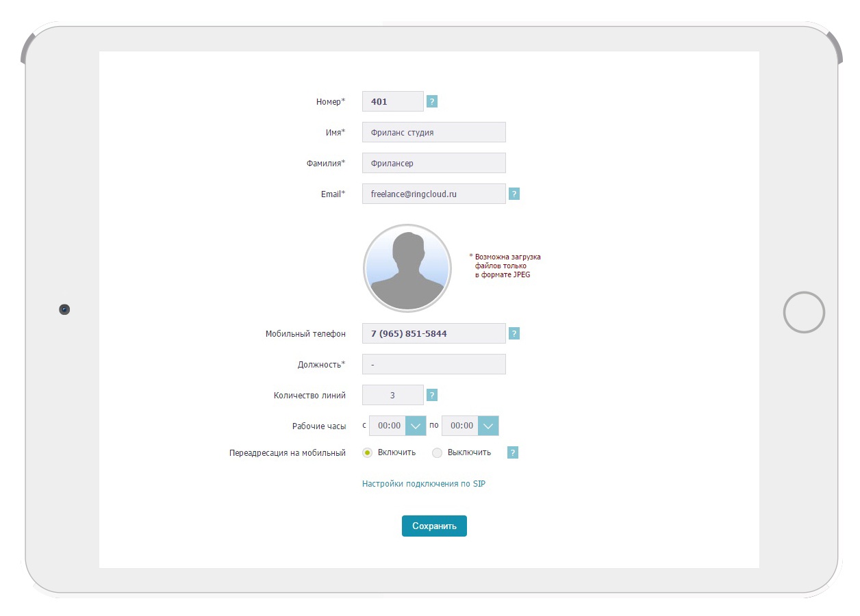Click the profile avatar placeholder image
The width and height of the screenshot is (860, 616).
pos(407,268)
